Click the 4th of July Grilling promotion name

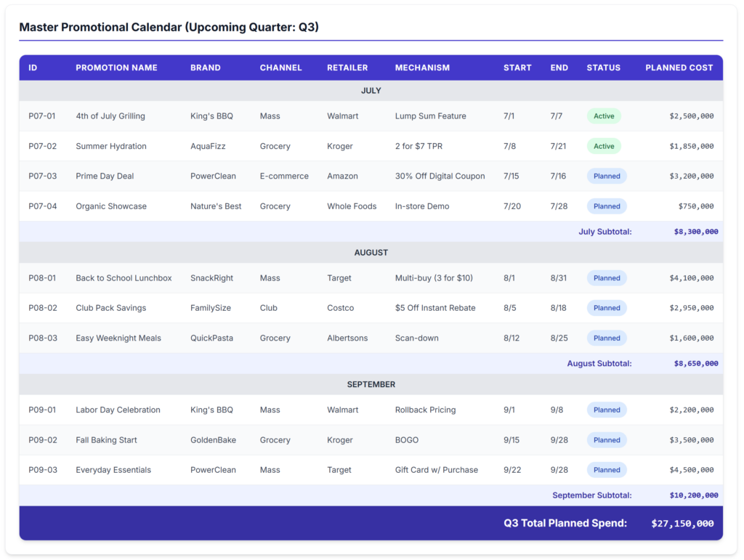pos(110,116)
